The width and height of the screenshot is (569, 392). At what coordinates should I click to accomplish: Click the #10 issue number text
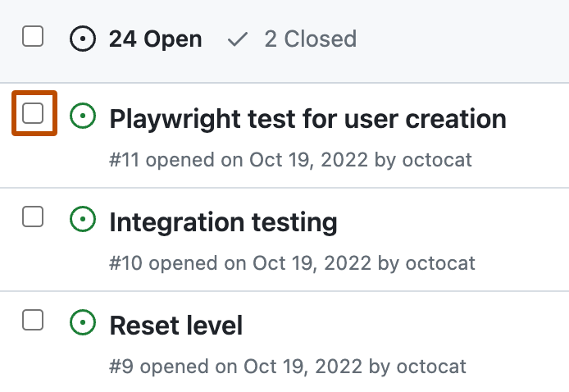click(x=125, y=262)
